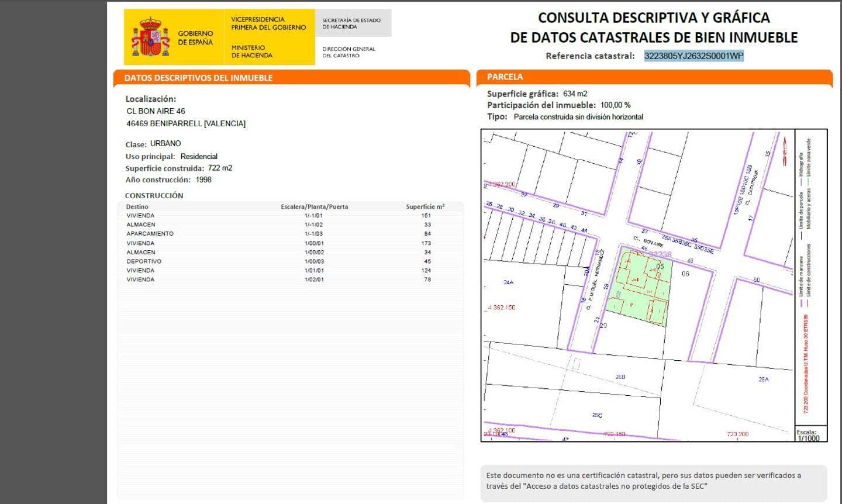Screen dimensions: 842x504
Task: Click parcel 26B on the cadastral map
Action: tap(620, 377)
